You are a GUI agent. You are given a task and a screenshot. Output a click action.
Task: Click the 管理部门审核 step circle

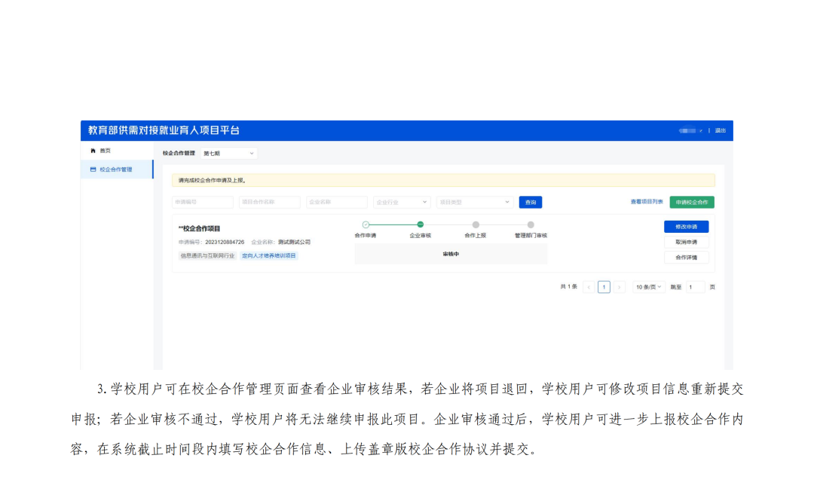[531, 224]
